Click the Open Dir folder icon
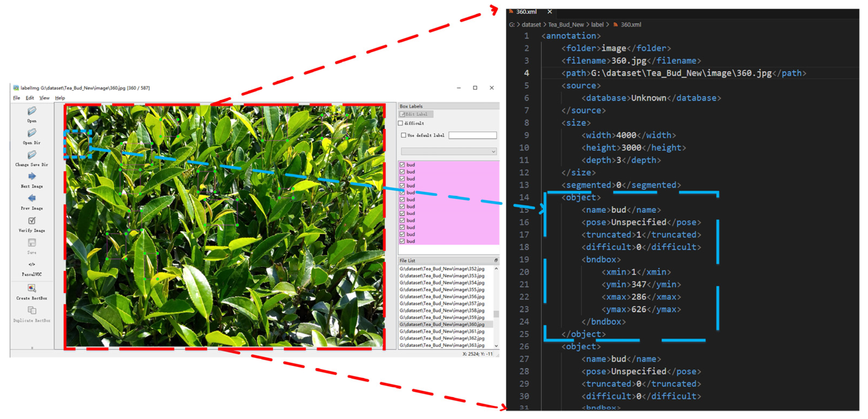This screenshot has width=868, height=419. pyautogui.click(x=32, y=133)
